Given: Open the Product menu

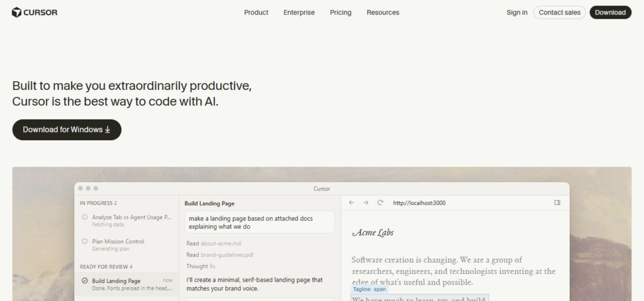Looking at the screenshot, I should [x=256, y=13].
